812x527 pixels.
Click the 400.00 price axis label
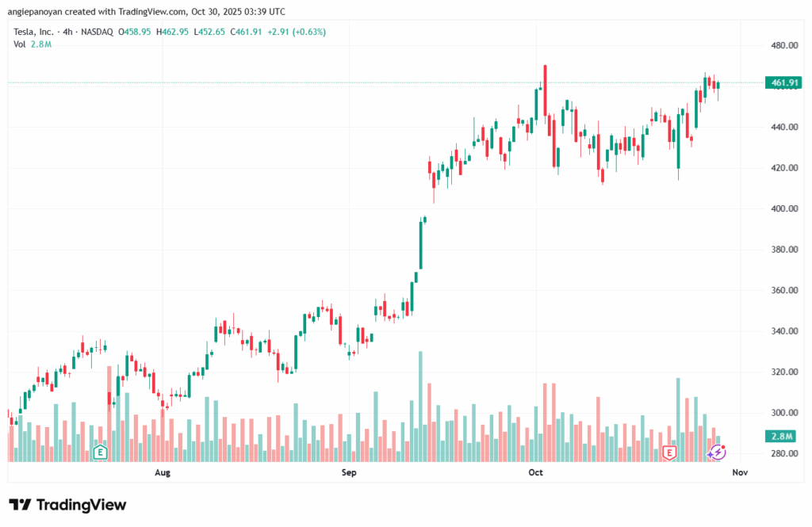coord(784,209)
